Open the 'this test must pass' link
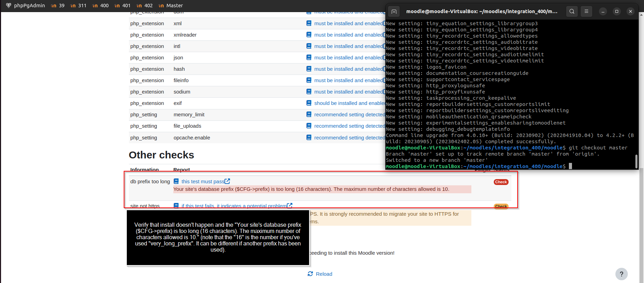The height and width of the screenshot is (283, 644). 203,182
